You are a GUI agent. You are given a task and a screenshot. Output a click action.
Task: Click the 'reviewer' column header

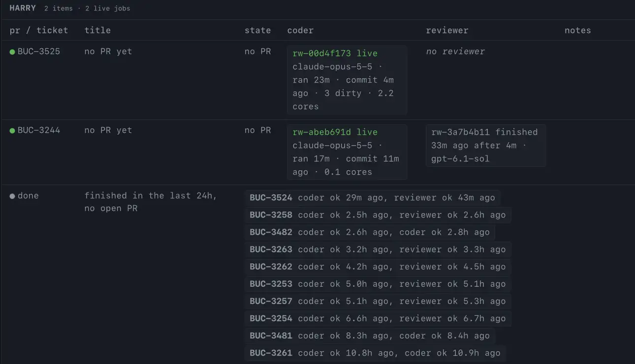click(x=447, y=30)
